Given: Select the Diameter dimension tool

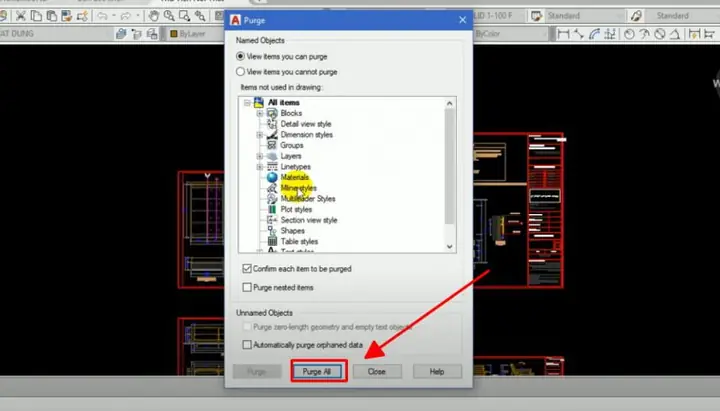Looking at the screenshot, I should coord(660,34).
